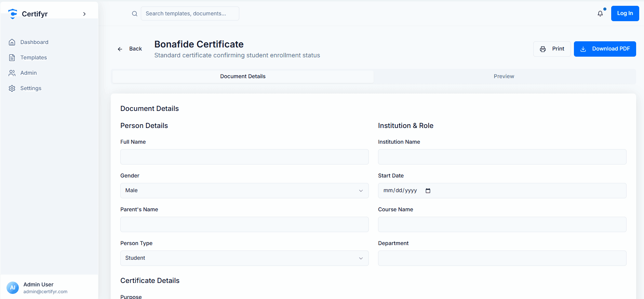Click the Full Name input field
The width and height of the screenshot is (644, 299).
(244, 157)
